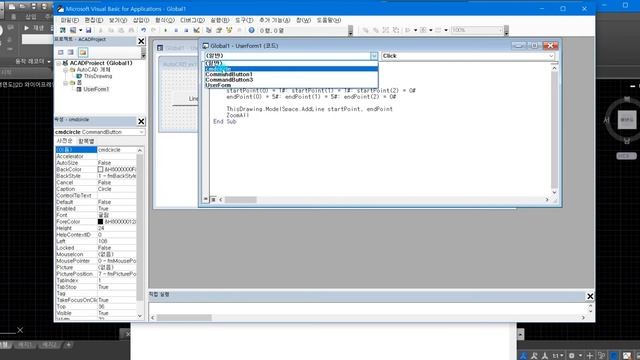Click the Undo arrow icon
Image resolution: width=640 pixels, height=360 pixels.
[x=144, y=30]
